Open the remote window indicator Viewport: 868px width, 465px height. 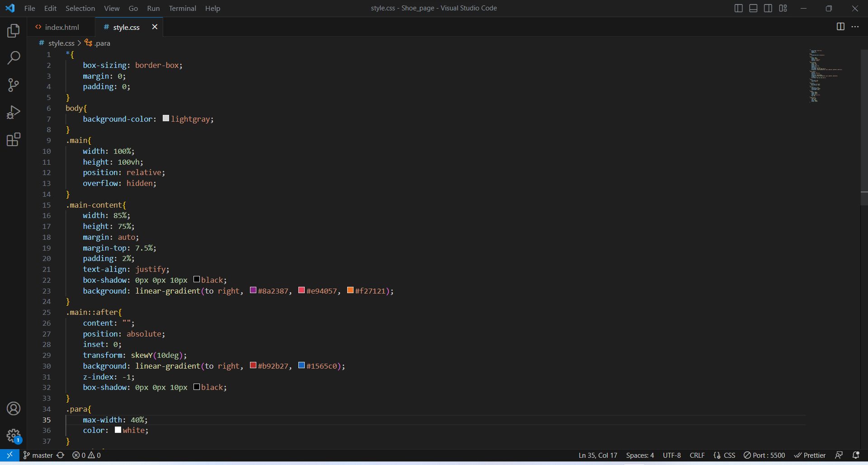pyautogui.click(x=9, y=455)
